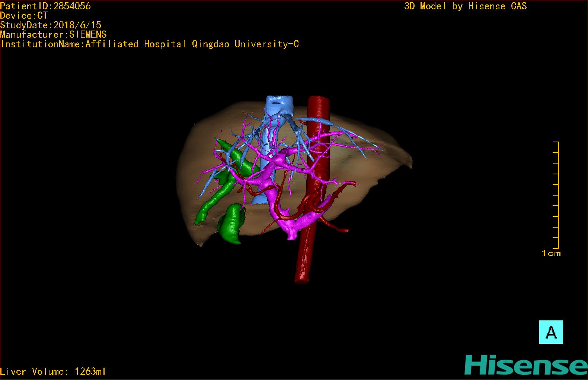588x380 pixels.
Task: Select the green gallbladder structure
Action: click(231, 224)
